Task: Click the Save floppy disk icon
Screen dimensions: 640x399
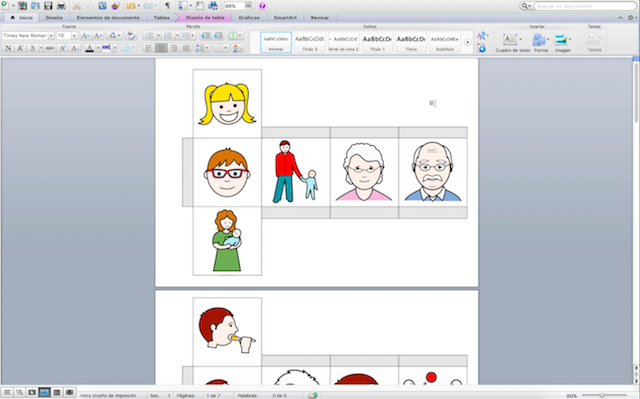Action: tap(48, 6)
